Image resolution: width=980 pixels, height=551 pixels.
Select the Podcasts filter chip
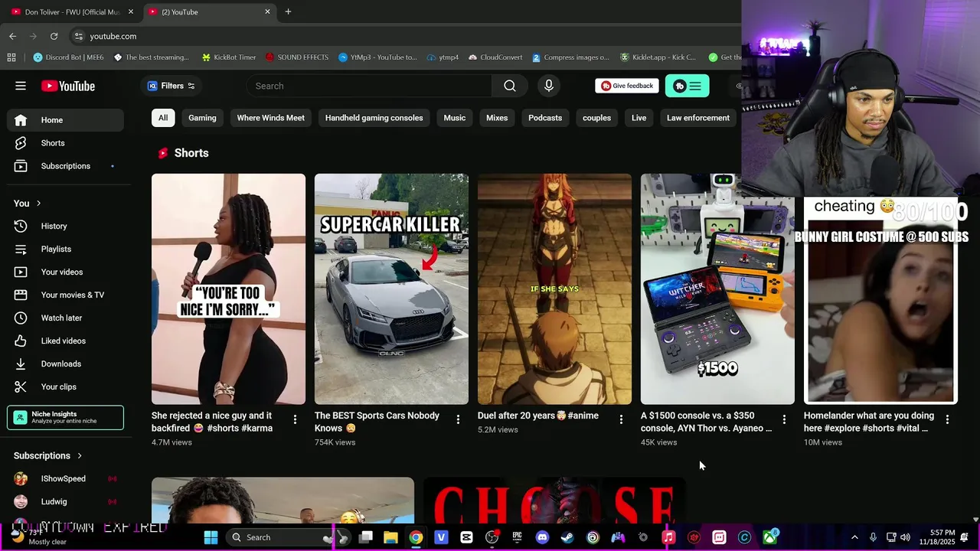click(x=545, y=118)
